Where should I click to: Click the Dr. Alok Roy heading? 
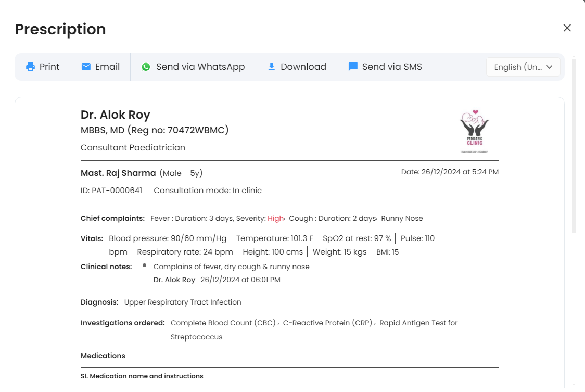[116, 115]
